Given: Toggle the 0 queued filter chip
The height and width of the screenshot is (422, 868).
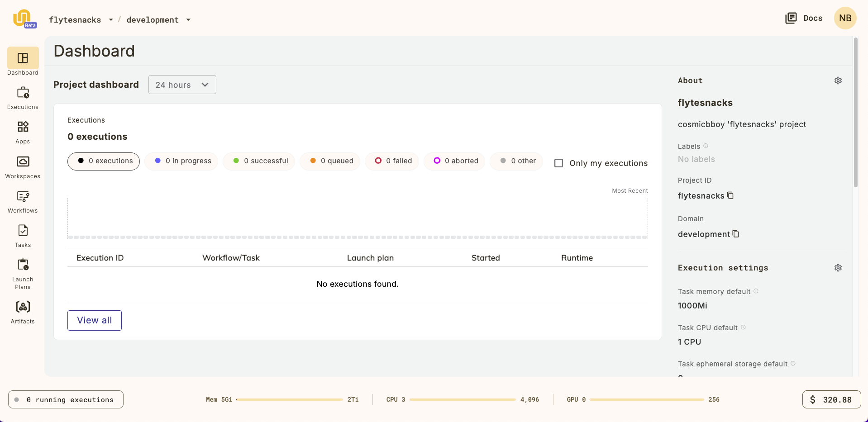Looking at the screenshot, I should point(330,161).
